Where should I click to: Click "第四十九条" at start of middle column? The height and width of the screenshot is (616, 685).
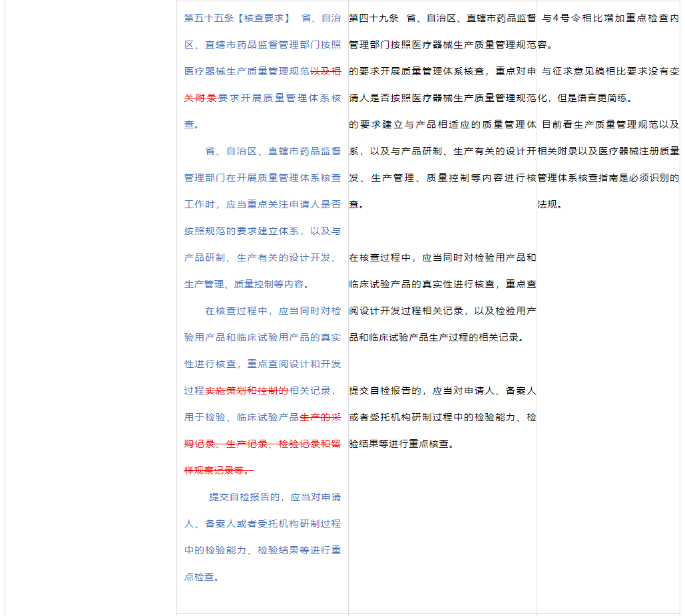(x=373, y=18)
